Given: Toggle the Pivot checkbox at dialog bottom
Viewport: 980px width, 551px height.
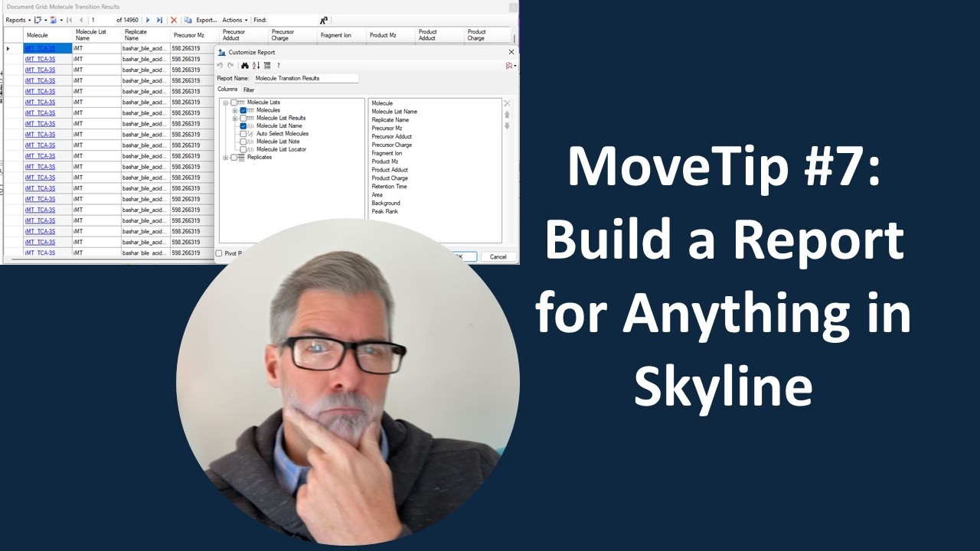Looking at the screenshot, I should point(219,253).
